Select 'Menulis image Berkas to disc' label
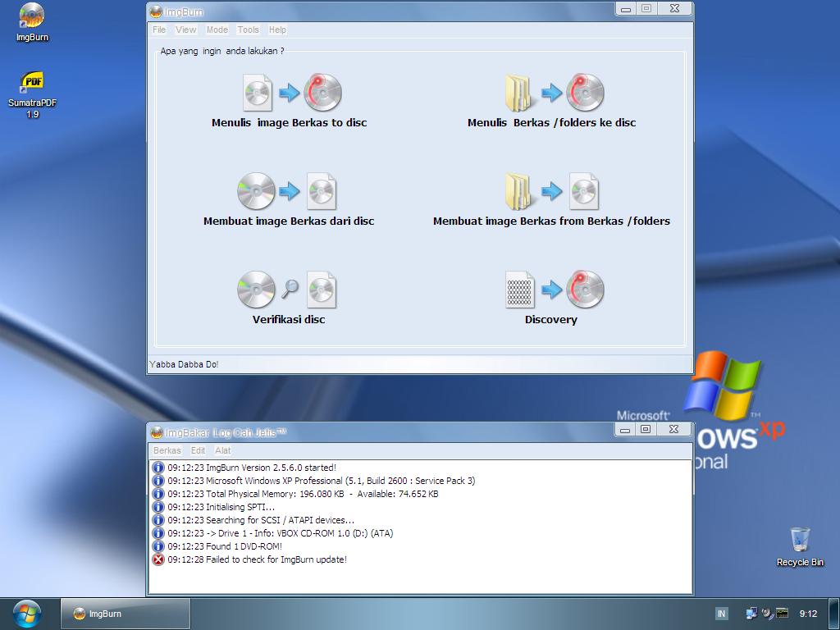The height and width of the screenshot is (630, 840). tap(290, 123)
